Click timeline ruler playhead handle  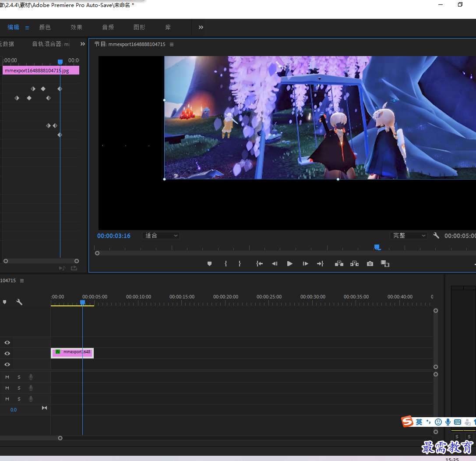coord(83,302)
